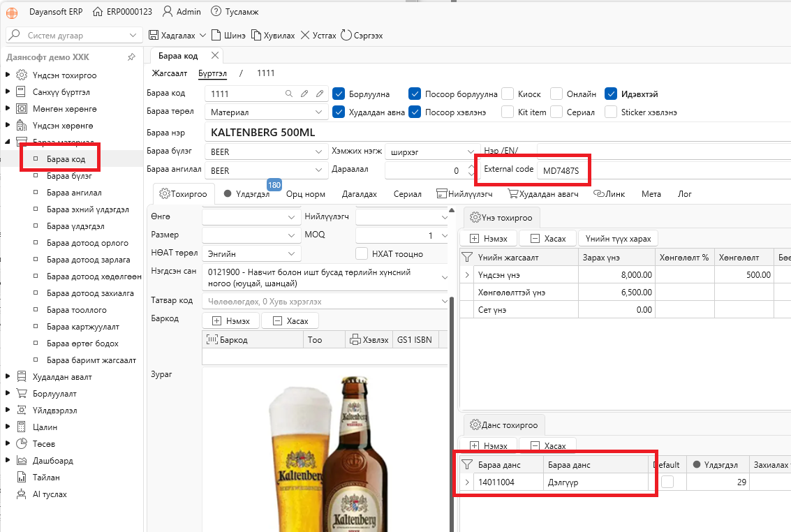
Task: Click the Хадгалах save icon
Action: click(154, 36)
